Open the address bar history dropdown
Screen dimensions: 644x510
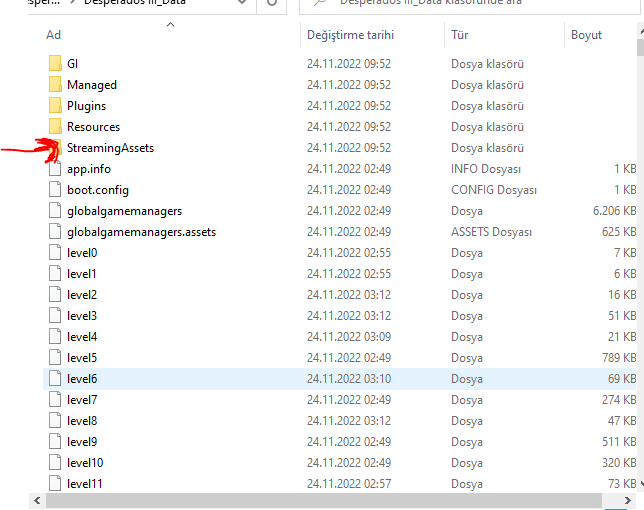242,3
